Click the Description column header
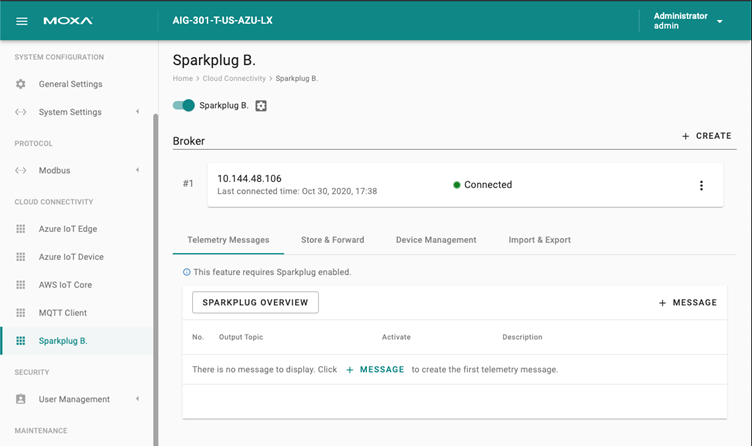This screenshot has width=752, height=446. [x=522, y=337]
